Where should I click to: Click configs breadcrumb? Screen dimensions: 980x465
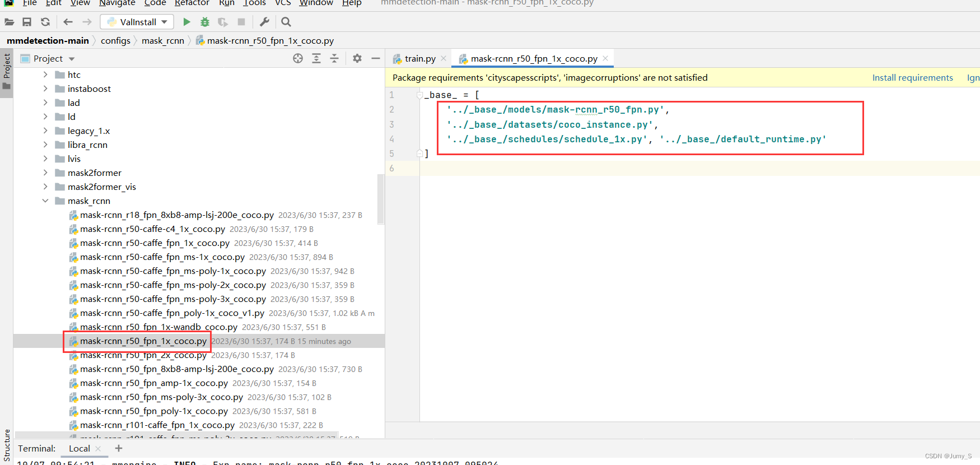pos(115,40)
